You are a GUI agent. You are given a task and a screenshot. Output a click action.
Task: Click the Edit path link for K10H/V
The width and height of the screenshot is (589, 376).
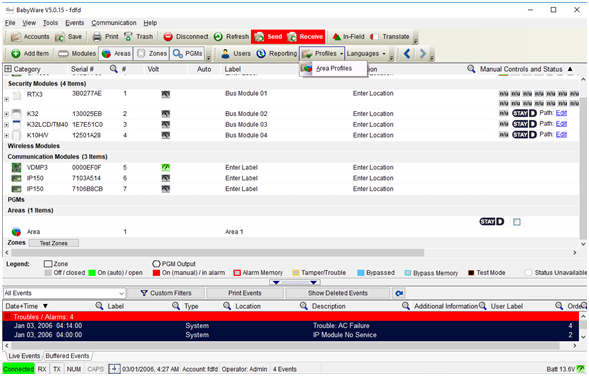(561, 134)
